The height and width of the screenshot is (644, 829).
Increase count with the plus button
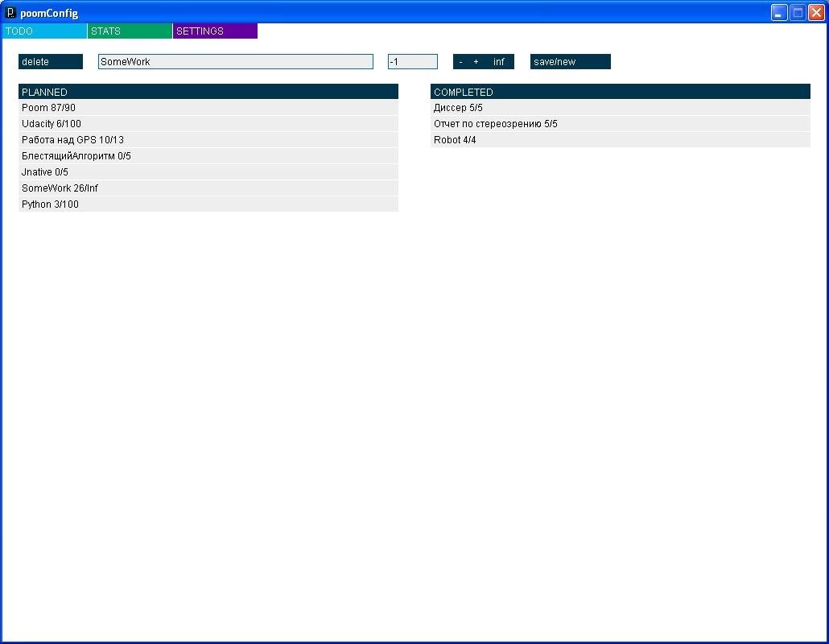pyautogui.click(x=476, y=62)
